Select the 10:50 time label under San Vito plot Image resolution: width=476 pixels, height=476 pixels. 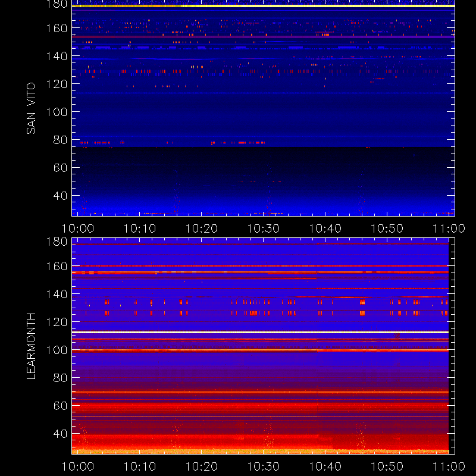[x=387, y=228]
